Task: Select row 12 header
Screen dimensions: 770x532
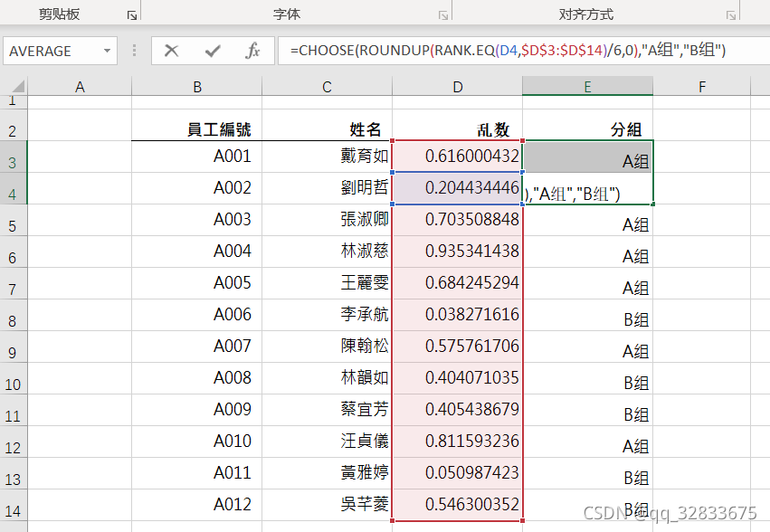Action: point(14,442)
